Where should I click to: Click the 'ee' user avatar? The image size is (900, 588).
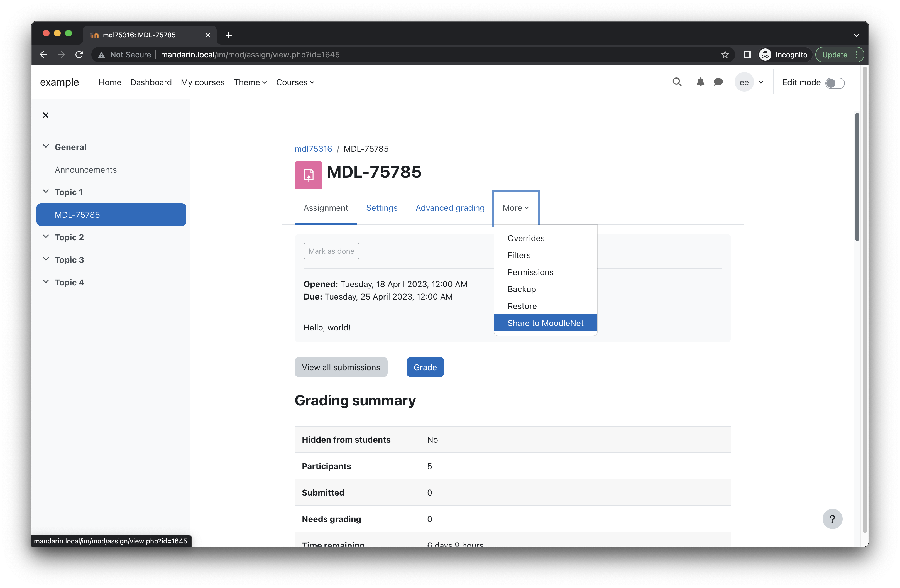[x=744, y=82]
